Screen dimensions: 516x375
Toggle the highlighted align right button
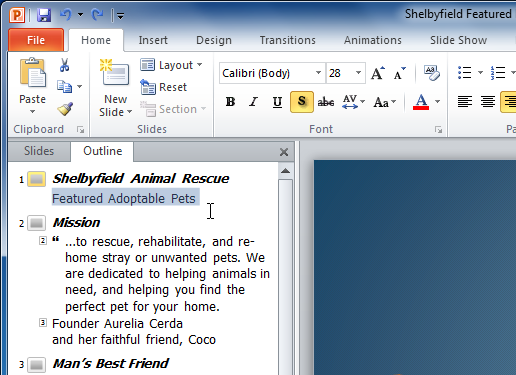coord(509,102)
